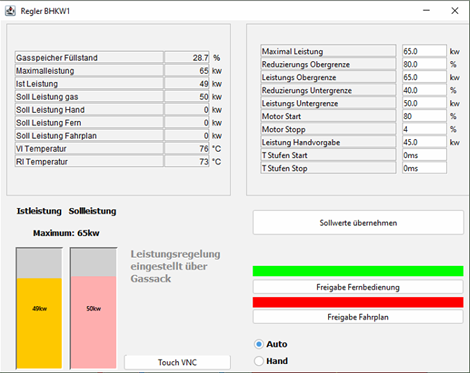Edit the Reduzierungs Obergrenze value field
The height and width of the screenshot is (373, 470).
click(x=424, y=64)
